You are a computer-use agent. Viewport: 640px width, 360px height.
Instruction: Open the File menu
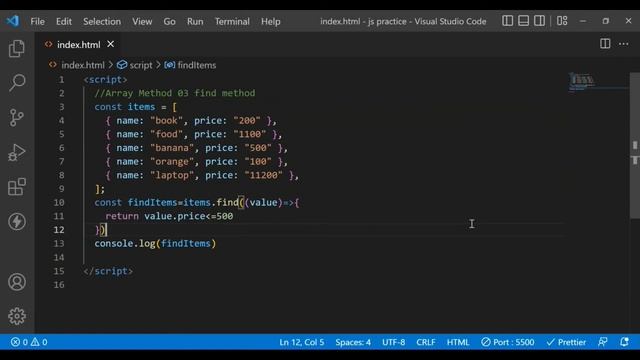(x=38, y=22)
